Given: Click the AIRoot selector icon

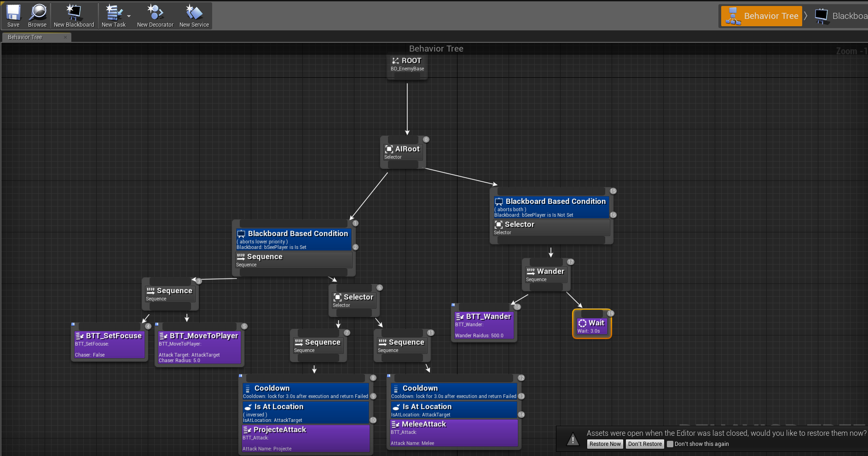Looking at the screenshot, I should pos(389,149).
